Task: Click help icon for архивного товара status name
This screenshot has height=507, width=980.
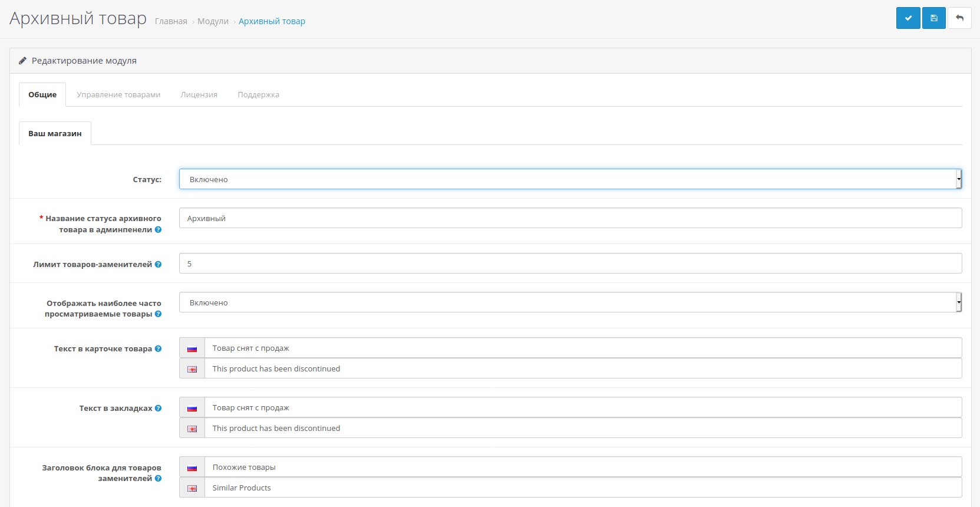Action: [x=158, y=230]
